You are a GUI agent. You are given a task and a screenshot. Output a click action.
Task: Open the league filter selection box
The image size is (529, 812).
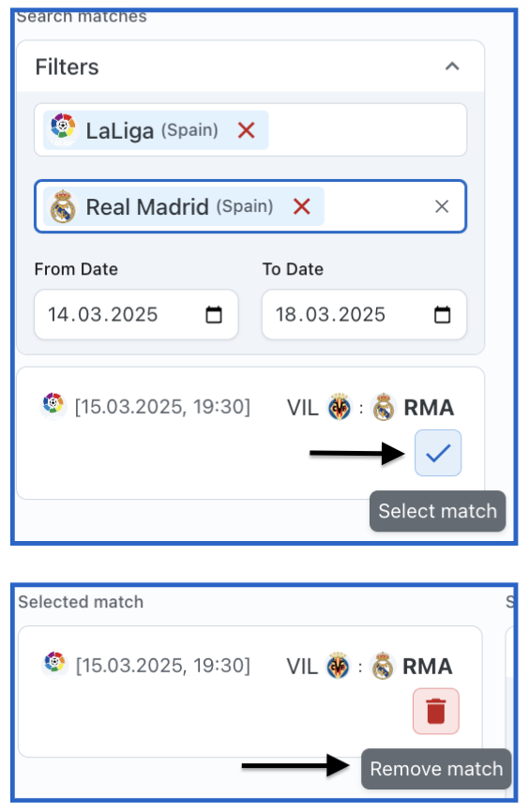[x=250, y=130]
